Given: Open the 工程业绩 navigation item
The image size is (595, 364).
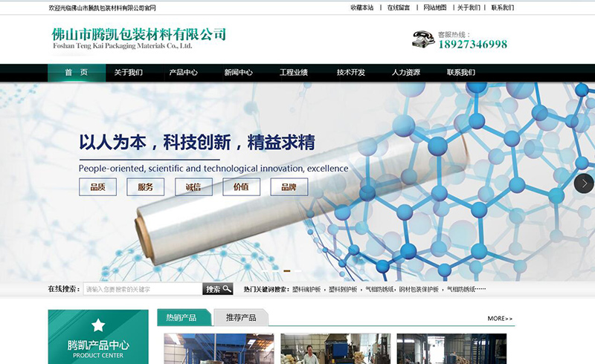Looking at the screenshot, I should click(x=294, y=72).
